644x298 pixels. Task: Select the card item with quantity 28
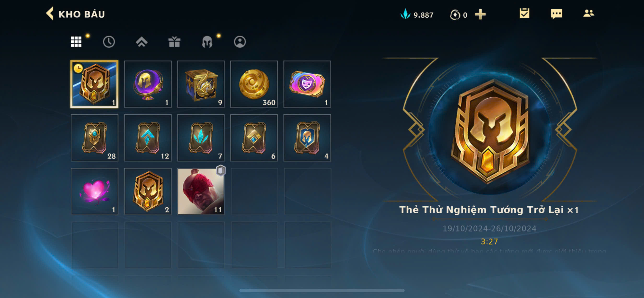[94, 138]
